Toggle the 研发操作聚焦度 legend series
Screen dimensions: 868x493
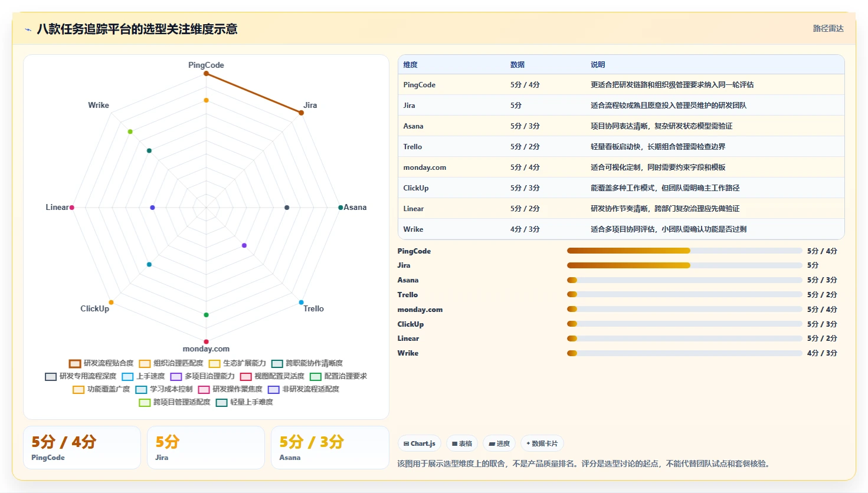[x=230, y=389]
